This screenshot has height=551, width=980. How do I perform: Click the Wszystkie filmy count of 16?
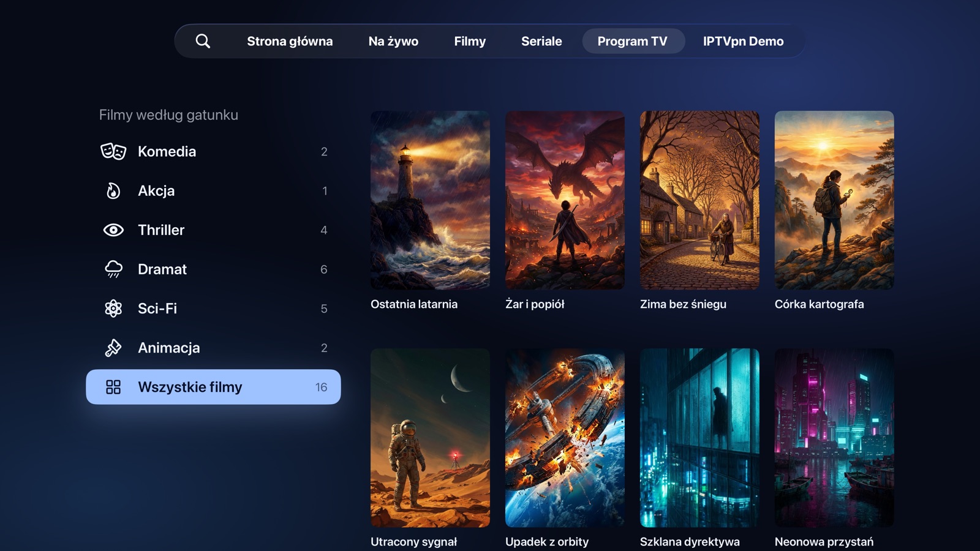coord(322,387)
